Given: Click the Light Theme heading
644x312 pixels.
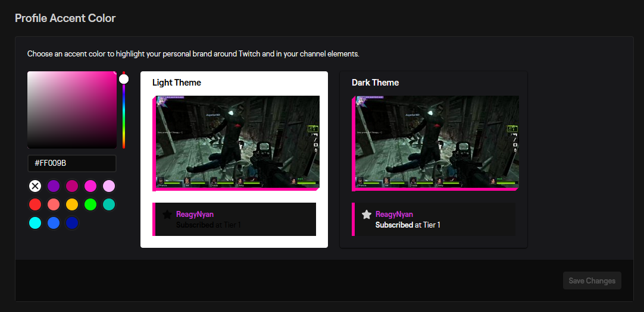Looking at the screenshot, I should [177, 83].
